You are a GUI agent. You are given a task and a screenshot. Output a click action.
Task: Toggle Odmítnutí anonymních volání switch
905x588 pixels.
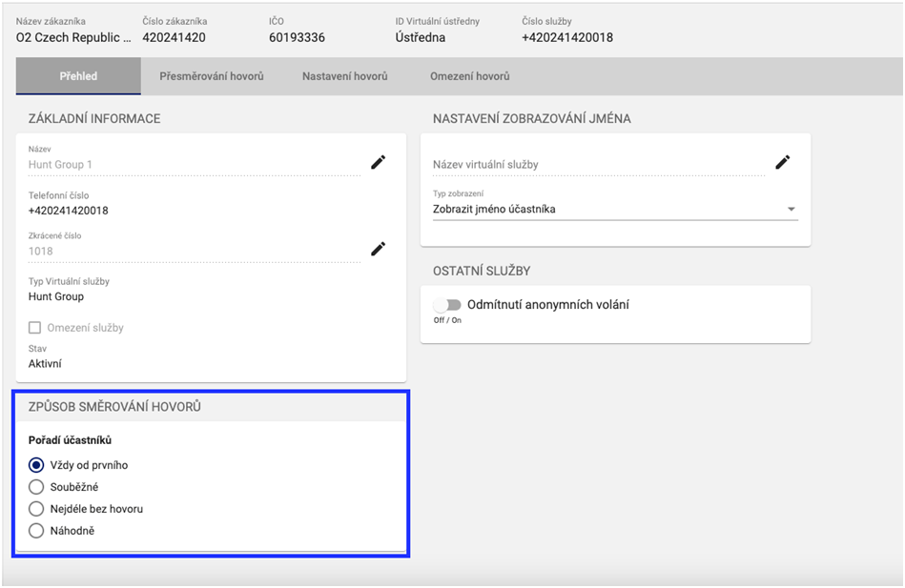(x=446, y=305)
